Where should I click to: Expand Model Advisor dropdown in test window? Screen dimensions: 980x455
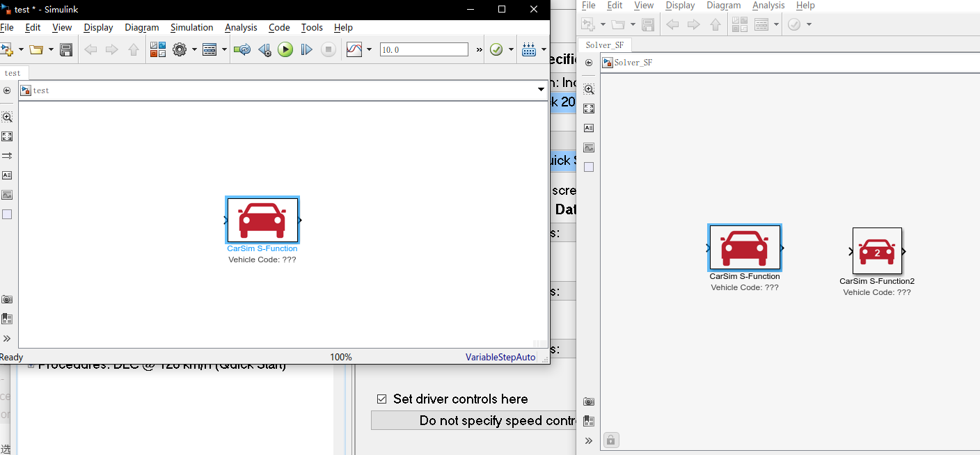click(511, 49)
